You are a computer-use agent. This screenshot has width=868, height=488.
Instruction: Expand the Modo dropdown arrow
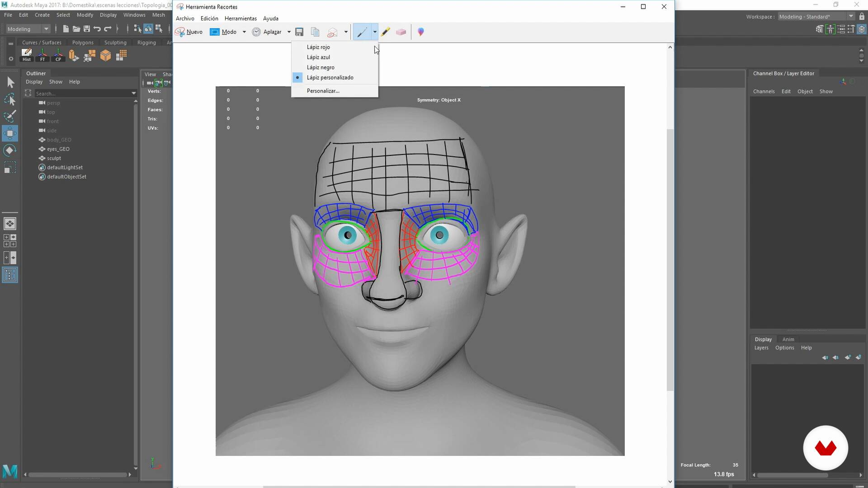point(244,32)
